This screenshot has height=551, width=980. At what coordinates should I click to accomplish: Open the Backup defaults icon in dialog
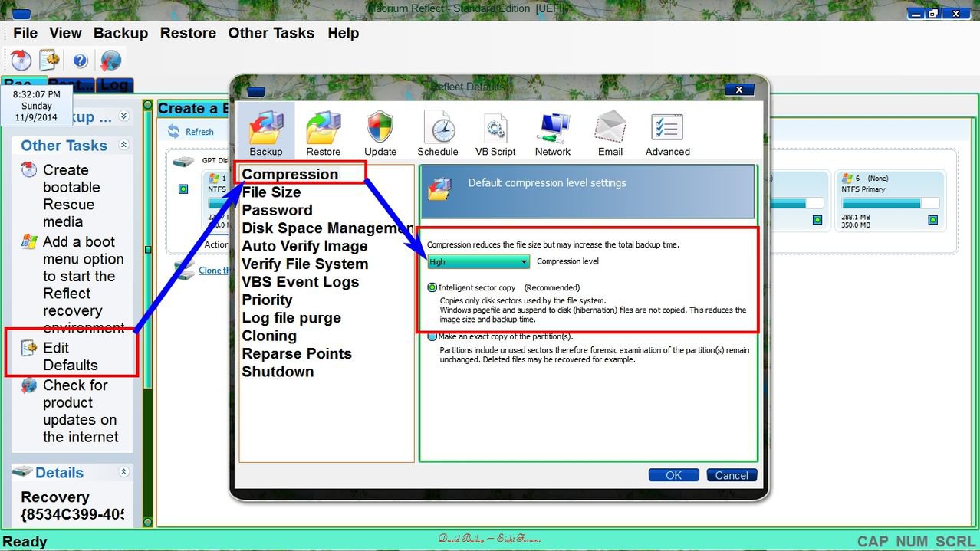[x=266, y=126]
